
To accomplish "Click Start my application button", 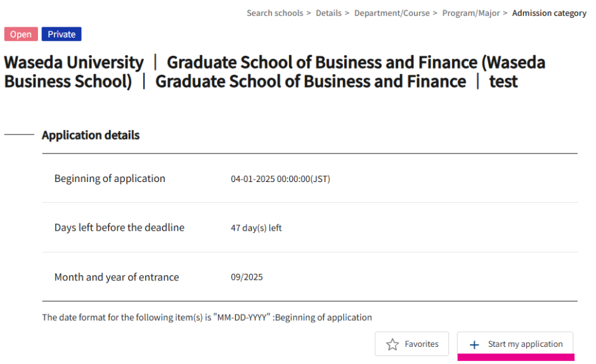I will (x=515, y=344).
